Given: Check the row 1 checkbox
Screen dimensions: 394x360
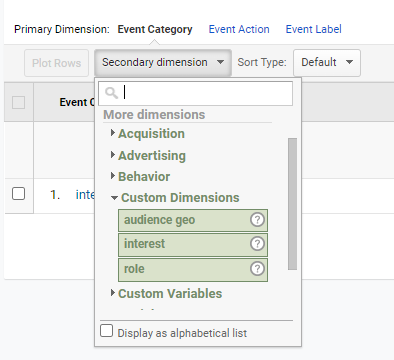Looking at the screenshot, I should [x=18, y=194].
